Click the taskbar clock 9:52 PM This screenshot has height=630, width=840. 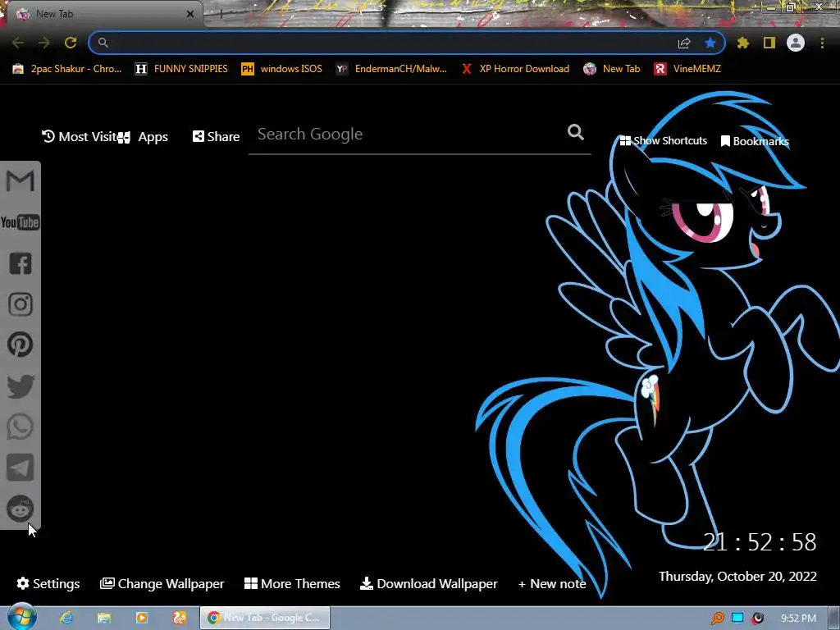(x=798, y=619)
